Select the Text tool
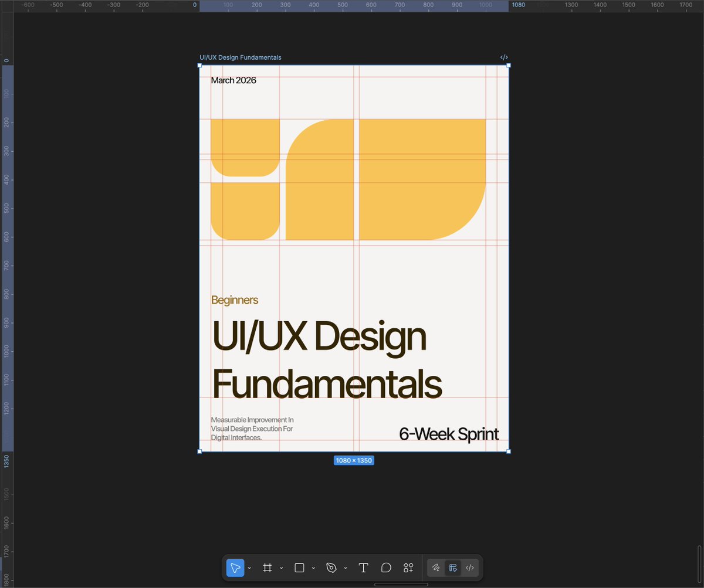Image resolution: width=704 pixels, height=588 pixels. [363, 567]
